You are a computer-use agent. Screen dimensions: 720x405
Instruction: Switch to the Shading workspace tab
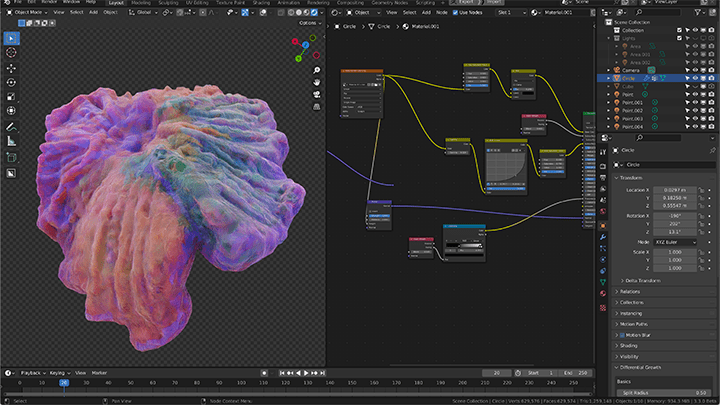(x=261, y=3)
